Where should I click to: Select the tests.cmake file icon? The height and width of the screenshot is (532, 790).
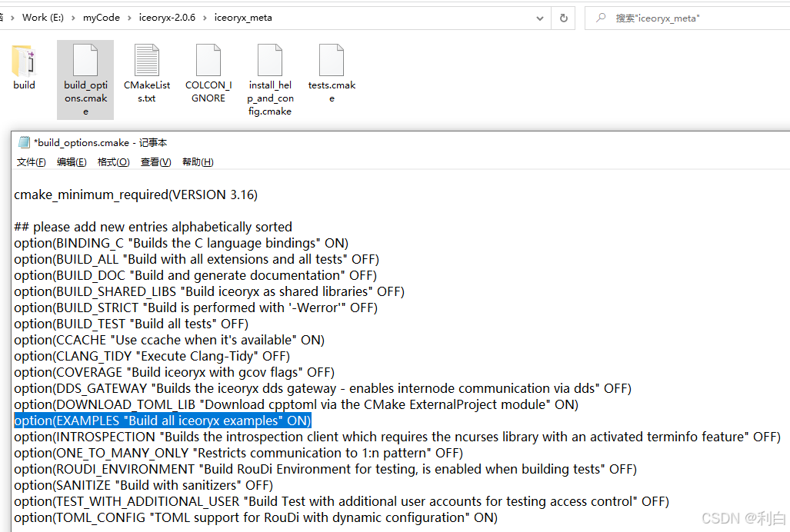coord(331,60)
